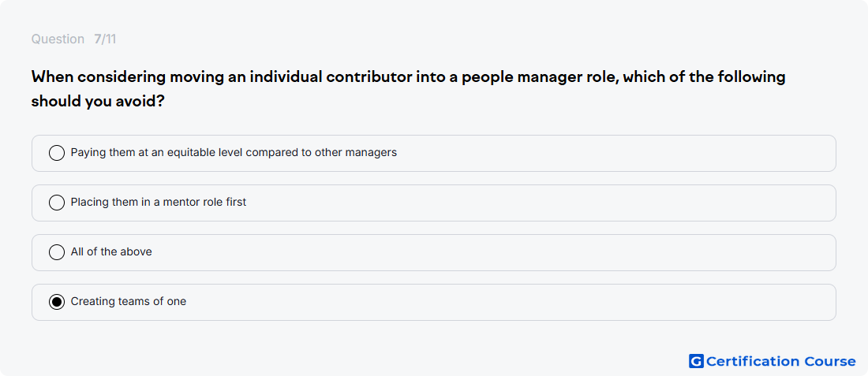Click empty space in the equitable pay option card
The width and height of the screenshot is (868, 376).
609,153
